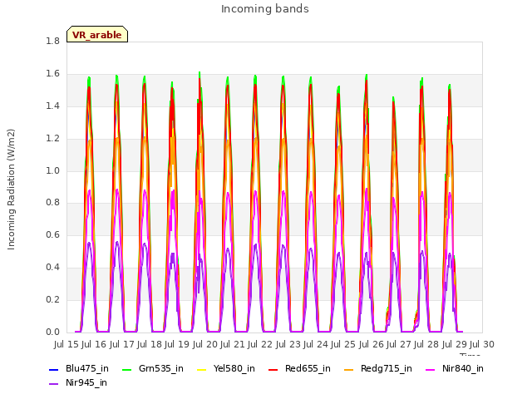Click the Jul 25 x-axis date label

[x=343, y=344]
